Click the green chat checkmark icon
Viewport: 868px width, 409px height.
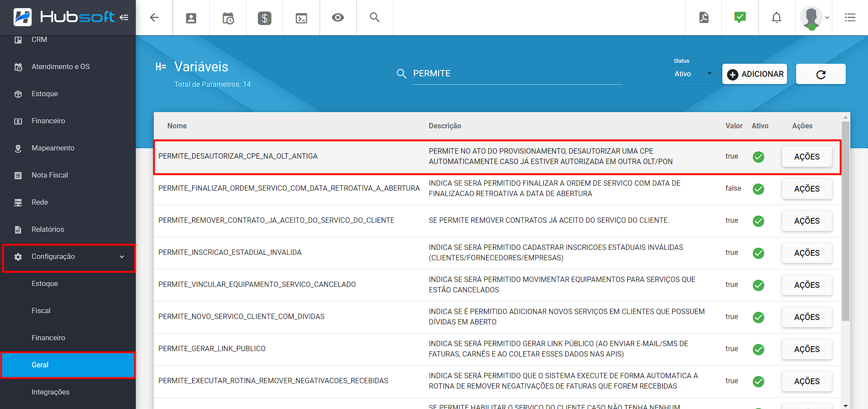point(740,18)
